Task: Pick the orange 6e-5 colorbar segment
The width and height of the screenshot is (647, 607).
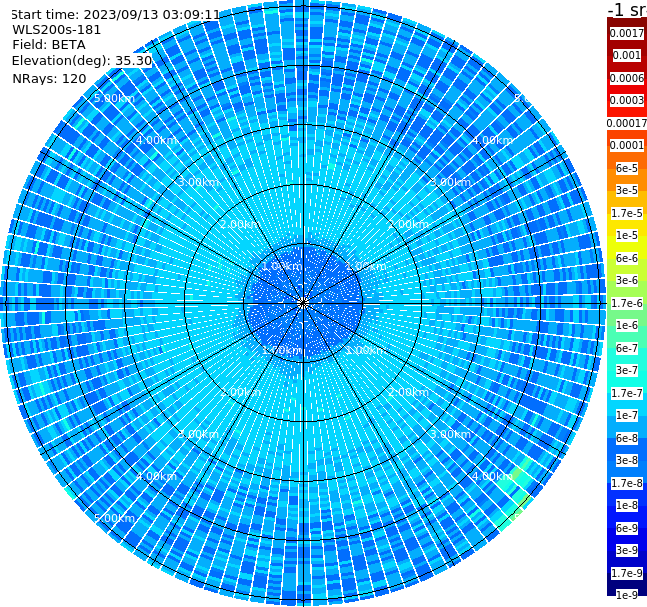Action: pos(627,168)
